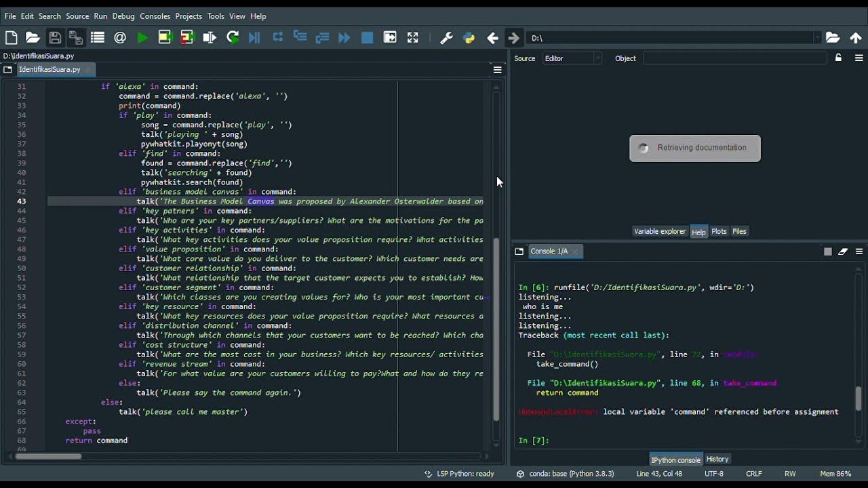Image resolution: width=868 pixels, height=488 pixels.
Task: Click the editor horizontal scrollbar thumb
Action: [48, 456]
